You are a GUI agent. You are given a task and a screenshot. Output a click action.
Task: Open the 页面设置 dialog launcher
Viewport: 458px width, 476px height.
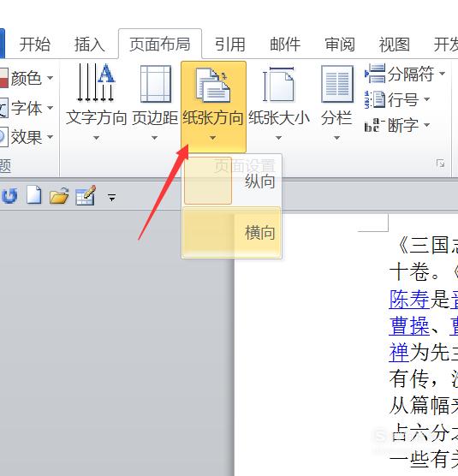(440, 164)
